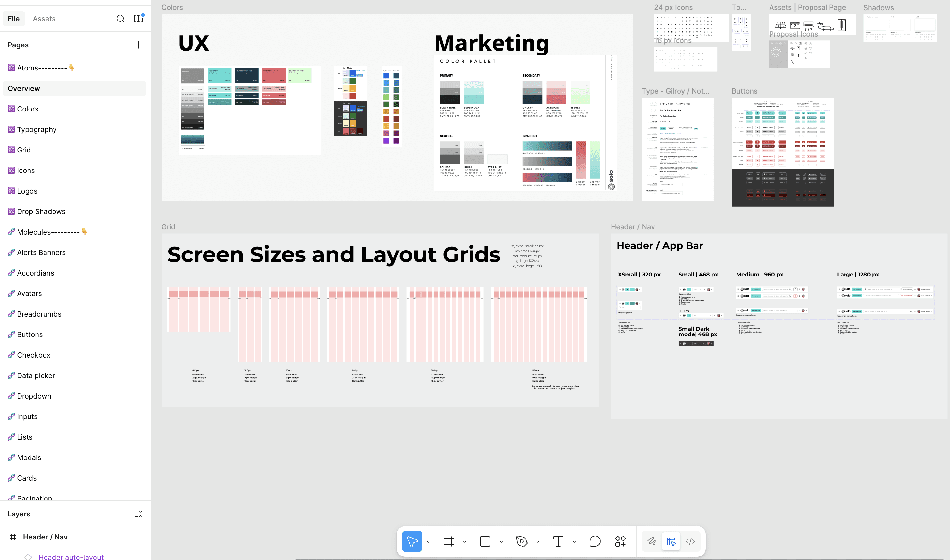Select the Screen Sizes and Layout Grids title
Image resolution: width=950 pixels, height=560 pixels.
[334, 255]
